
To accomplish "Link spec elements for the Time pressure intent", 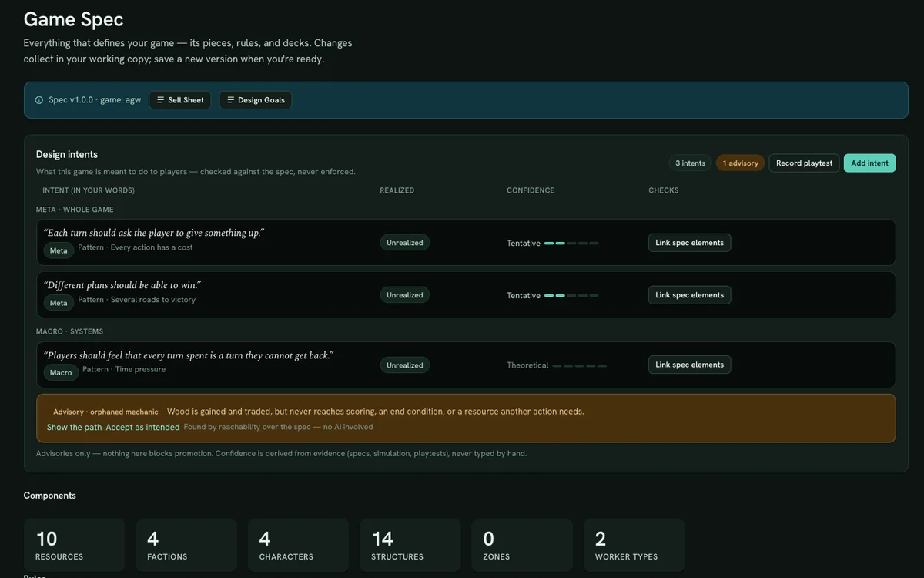I will pos(689,365).
